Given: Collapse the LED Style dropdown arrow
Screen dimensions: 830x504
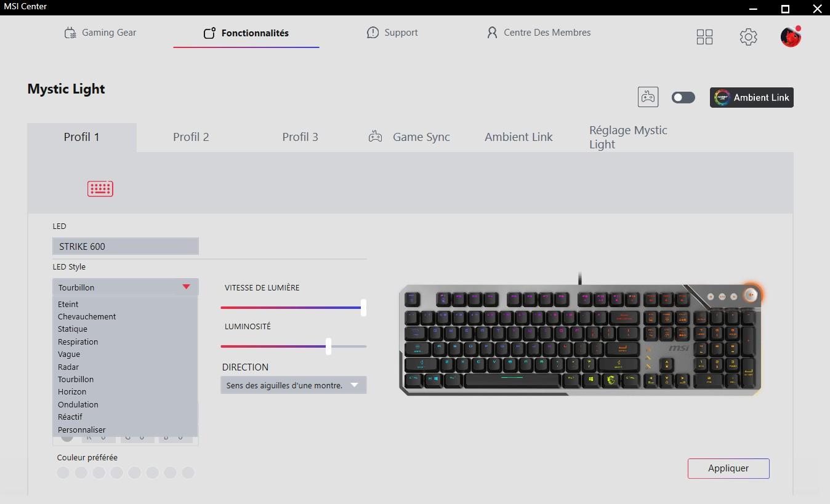Looking at the screenshot, I should 186,287.
